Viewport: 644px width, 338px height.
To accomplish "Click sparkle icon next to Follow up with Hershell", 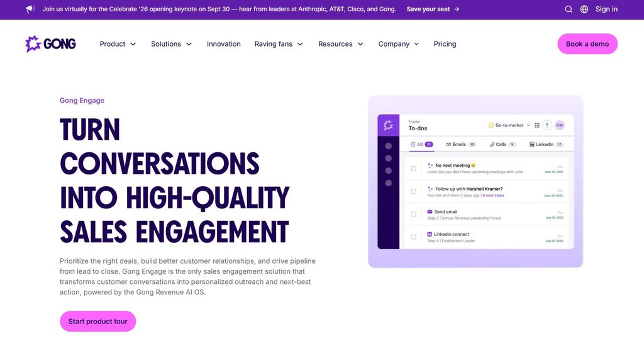I will click(x=430, y=189).
